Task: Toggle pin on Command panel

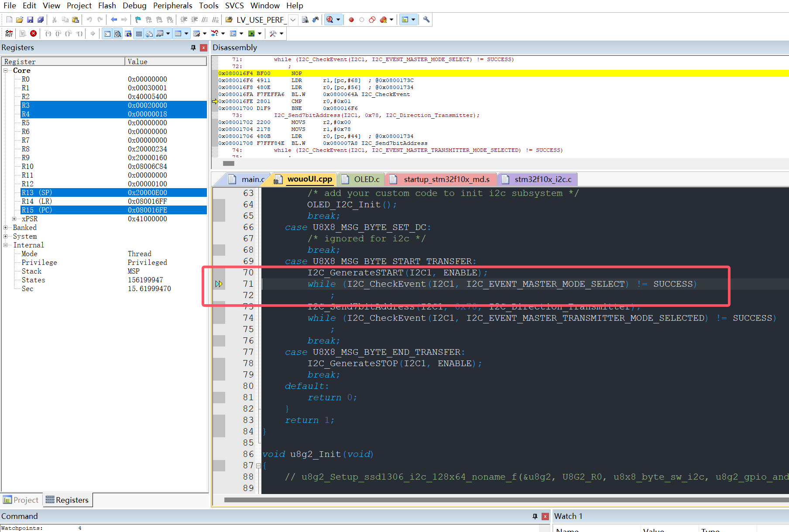Action: 535,516
